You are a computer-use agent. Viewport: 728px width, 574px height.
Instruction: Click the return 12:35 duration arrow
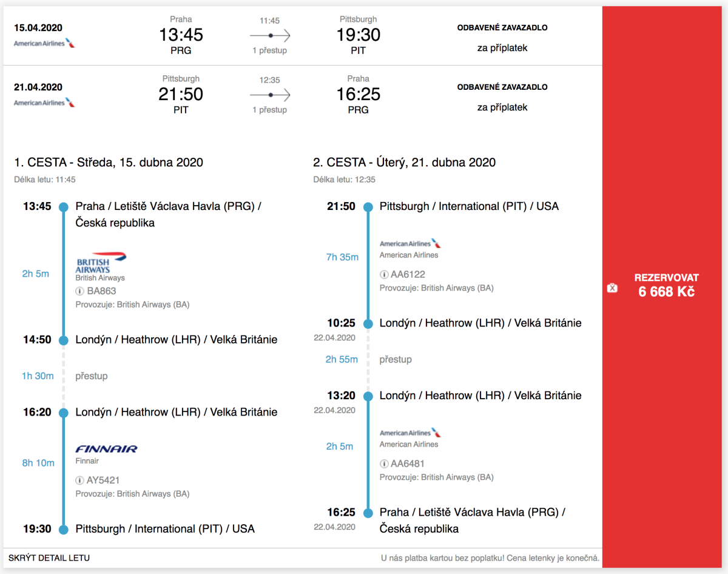(270, 95)
